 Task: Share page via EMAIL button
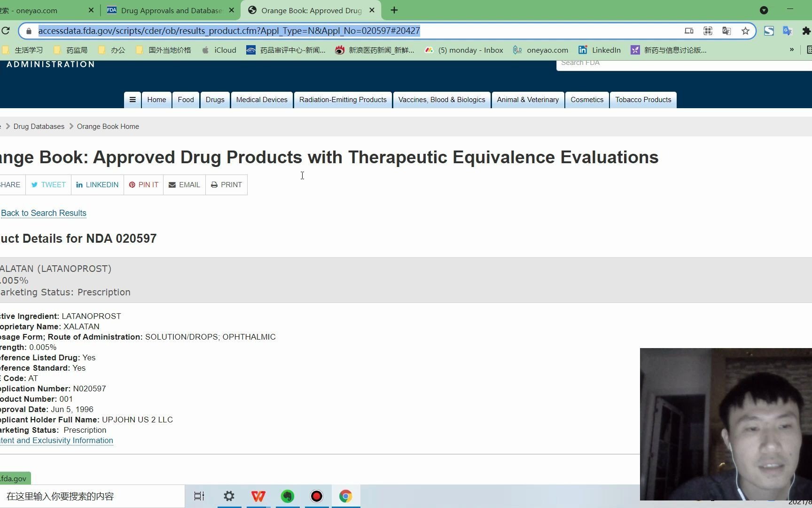tap(184, 185)
